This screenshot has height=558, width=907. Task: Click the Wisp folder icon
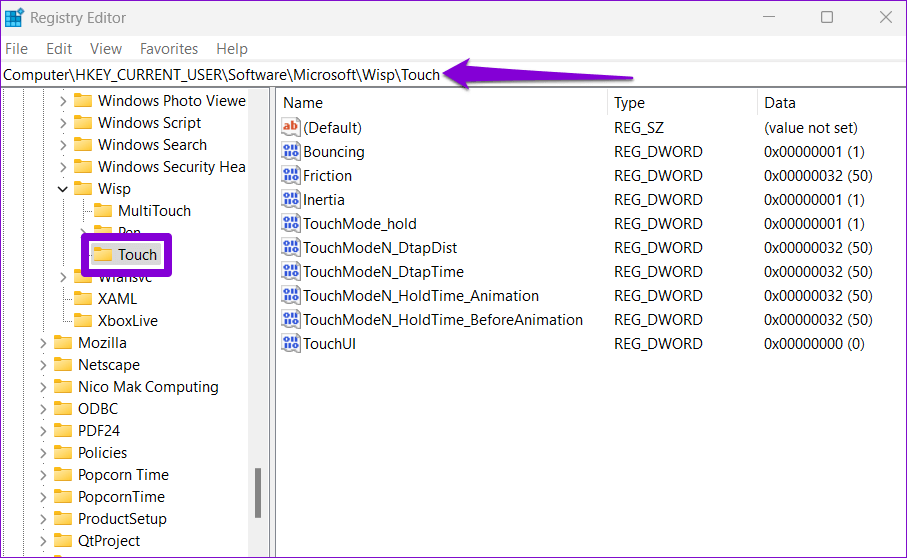tap(83, 189)
